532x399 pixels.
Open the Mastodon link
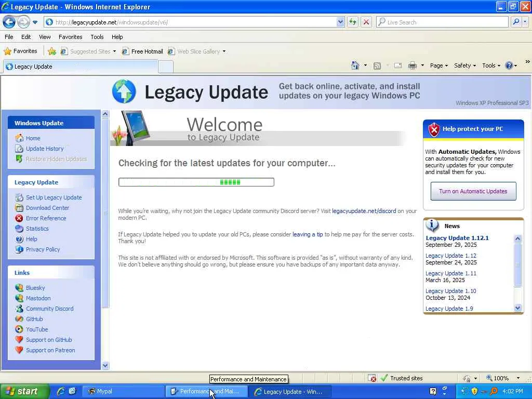pyautogui.click(x=38, y=298)
